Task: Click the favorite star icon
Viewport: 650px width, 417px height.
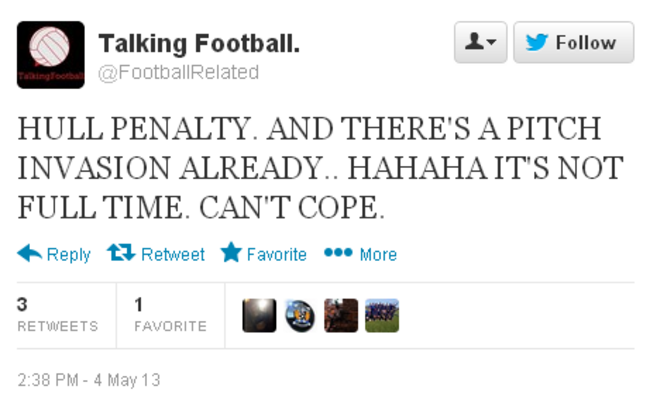Action: pos(231,254)
